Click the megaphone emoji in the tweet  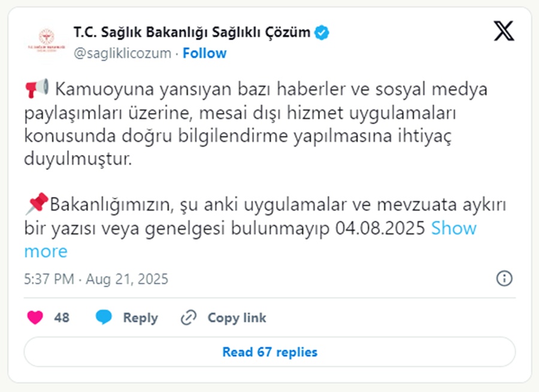pyautogui.click(x=37, y=89)
